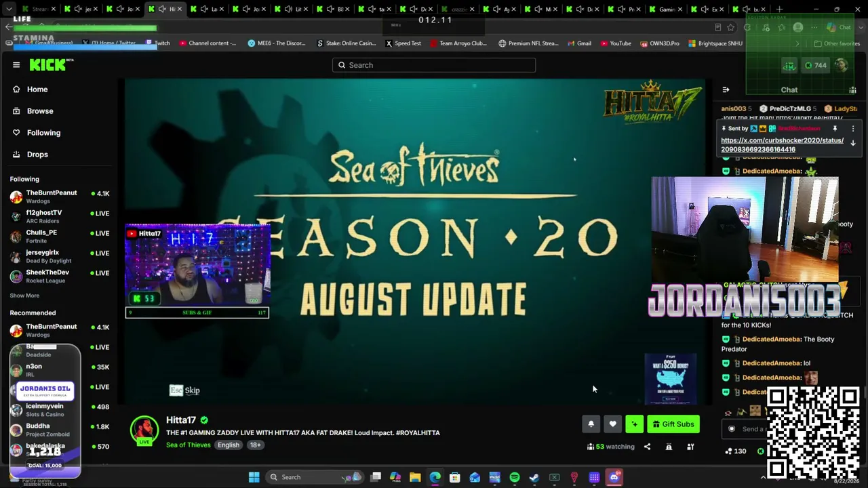Image resolution: width=868 pixels, height=488 pixels.
Task: Skip the intro video with Esc Skip
Action: 184,390
